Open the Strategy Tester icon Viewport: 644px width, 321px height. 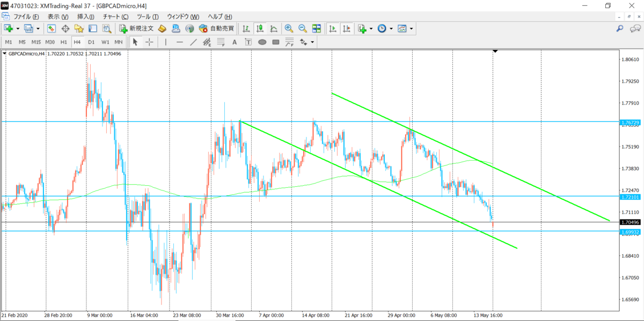[x=106, y=28]
